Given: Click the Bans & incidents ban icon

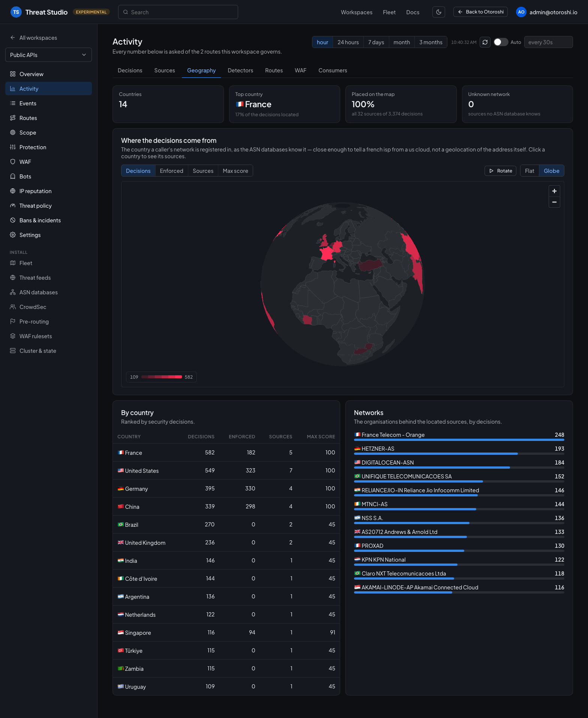Looking at the screenshot, I should pos(13,220).
